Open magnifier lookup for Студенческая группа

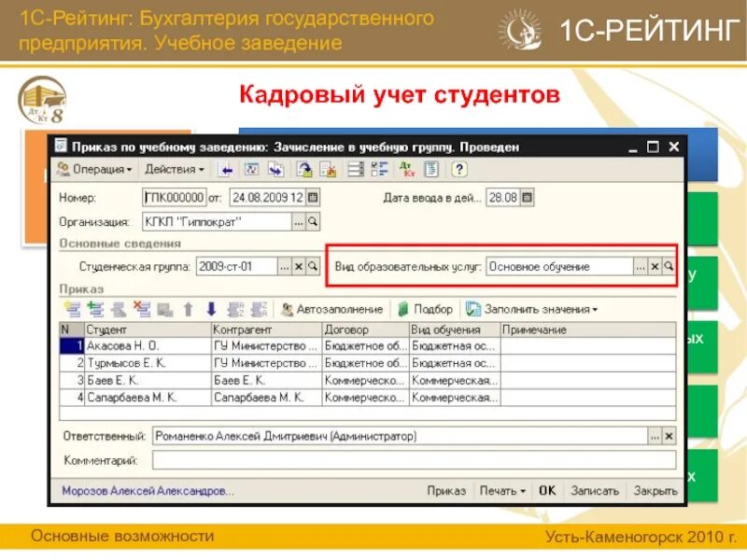(313, 267)
